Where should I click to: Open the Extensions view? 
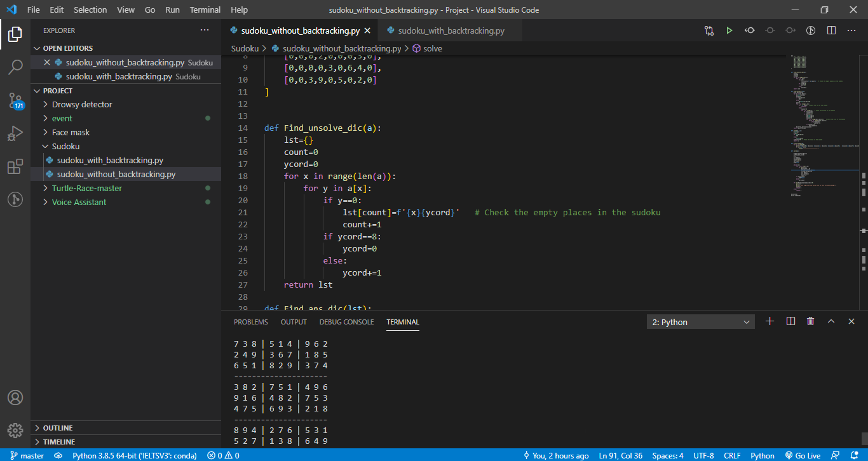pyautogui.click(x=15, y=166)
